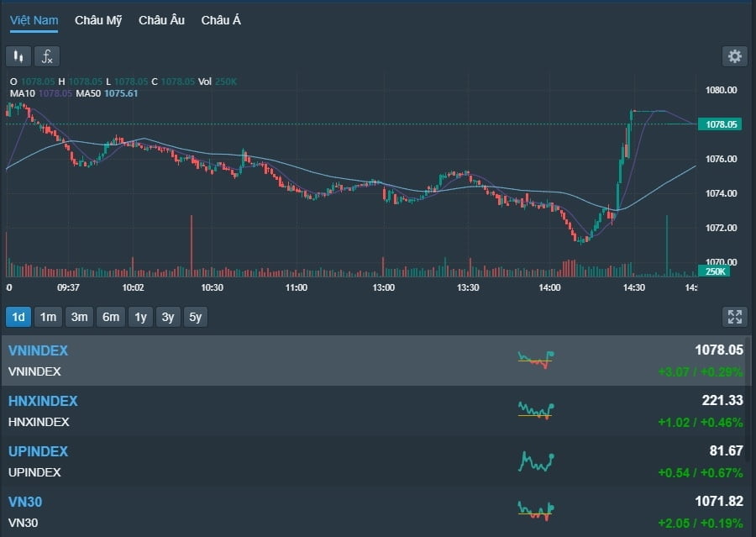Switch to the Châu Á tab
Image resolution: width=756 pixels, height=537 pixels.
pyautogui.click(x=221, y=20)
